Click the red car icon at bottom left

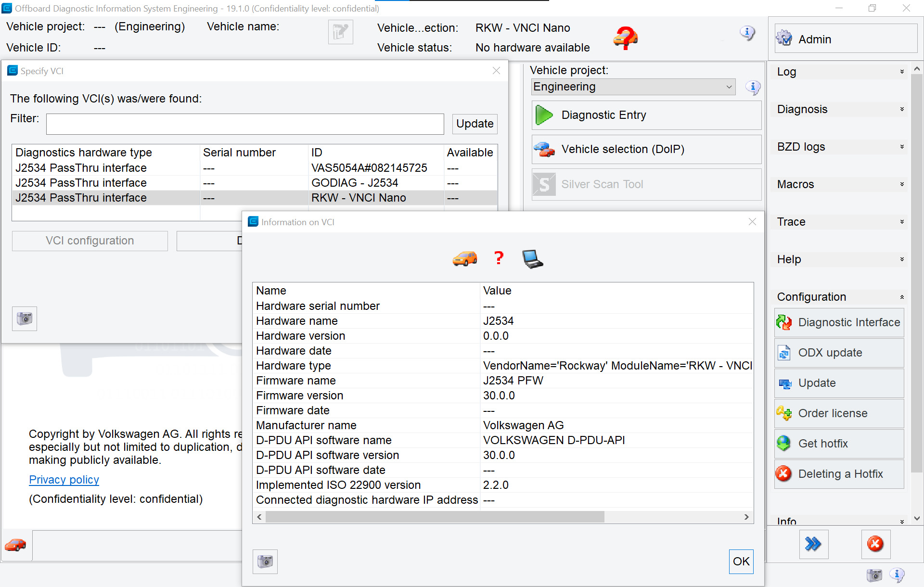click(x=16, y=545)
